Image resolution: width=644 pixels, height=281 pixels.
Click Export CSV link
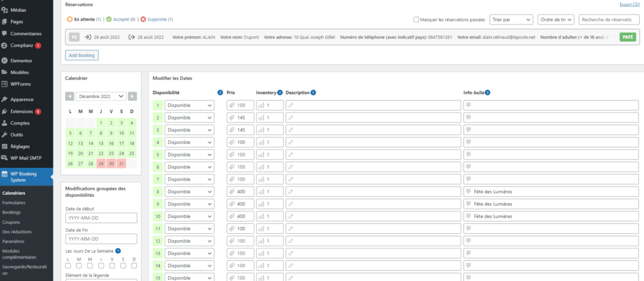631,4
